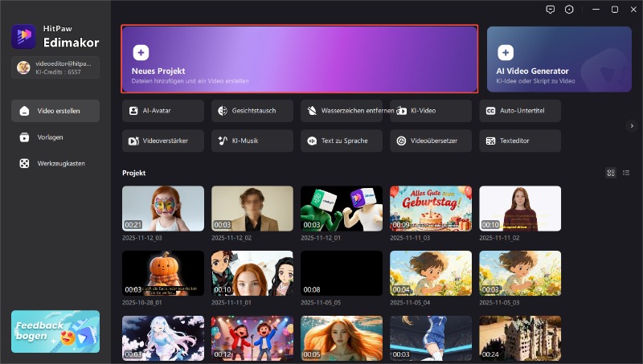Open the KI-Video tool
The image size is (643, 364).
[x=431, y=111]
